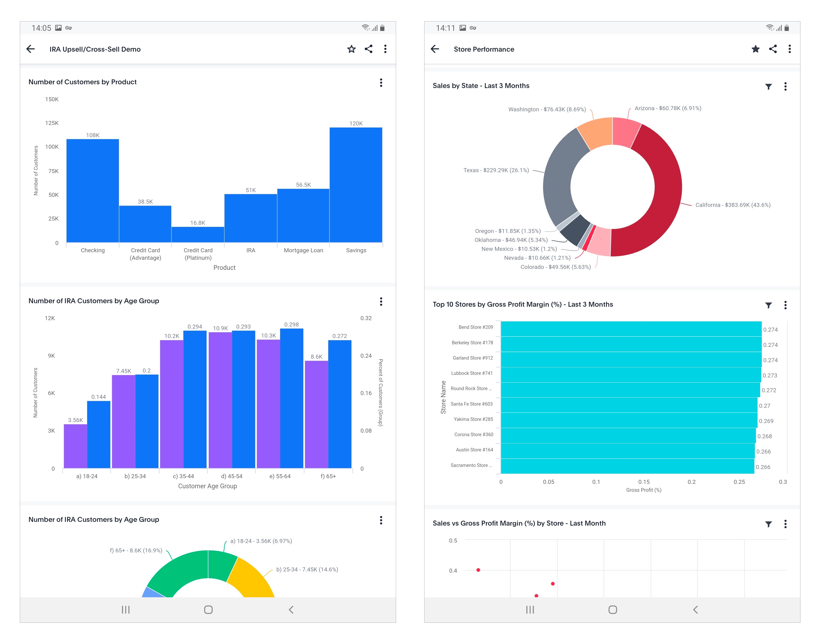The height and width of the screenshot is (644, 825).
Task: Favorite the IRA Upsell/Cross-Sell Demo dashboard
Action: [x=351, y=49]
